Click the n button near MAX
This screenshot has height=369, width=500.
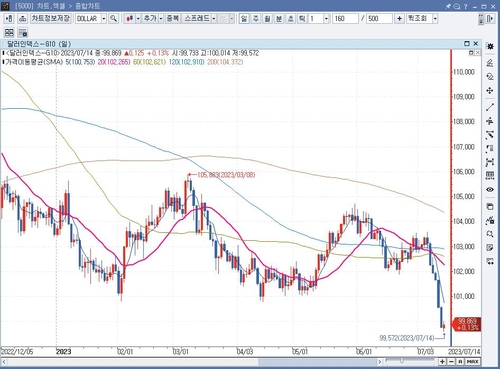(x=460, y=362)
